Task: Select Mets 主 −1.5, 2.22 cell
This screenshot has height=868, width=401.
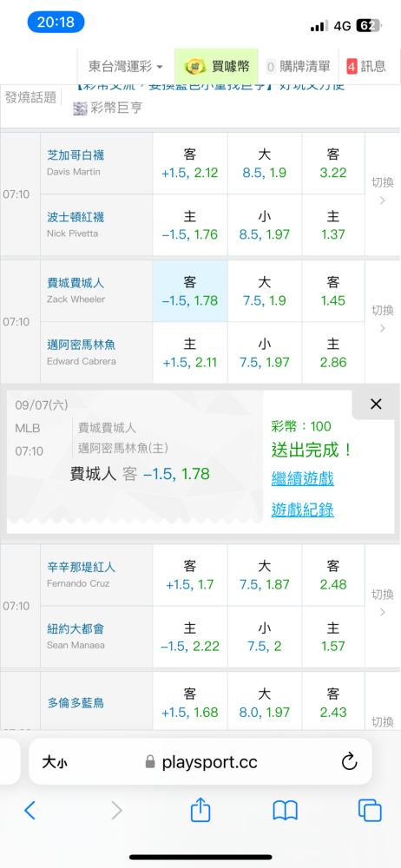Action: (x=190, y=636)
